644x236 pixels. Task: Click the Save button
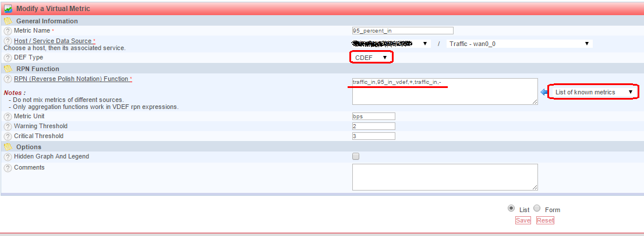click(x=523, y=220)
